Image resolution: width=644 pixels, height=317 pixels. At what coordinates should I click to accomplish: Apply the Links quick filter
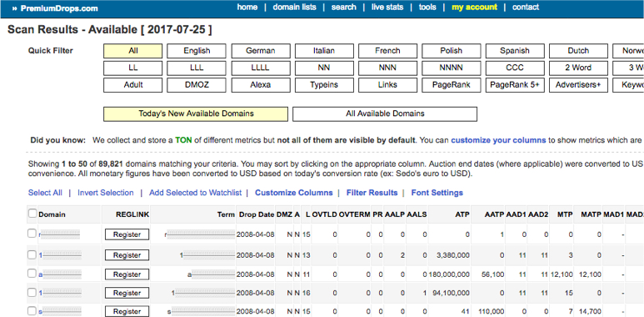387,85
